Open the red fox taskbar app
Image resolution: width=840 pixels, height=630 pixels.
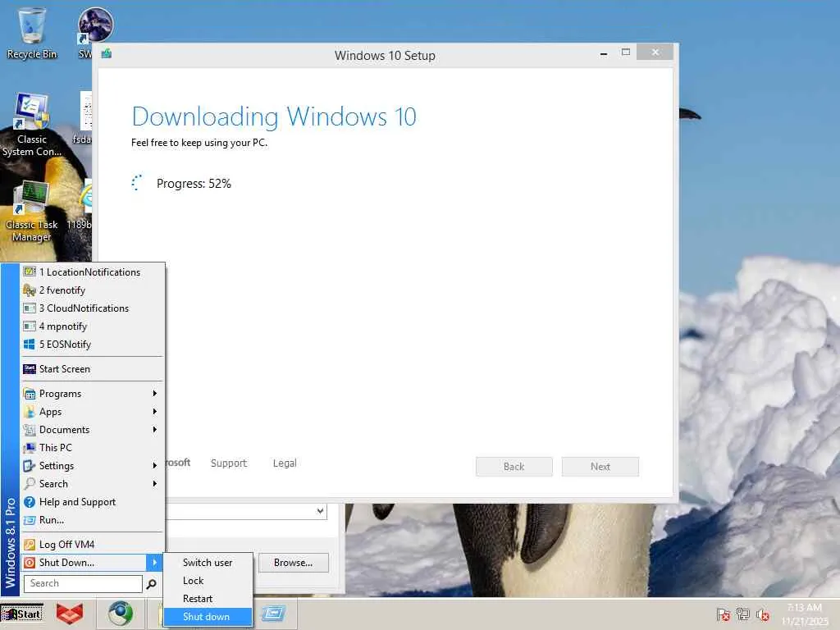(x=71, y=614)
